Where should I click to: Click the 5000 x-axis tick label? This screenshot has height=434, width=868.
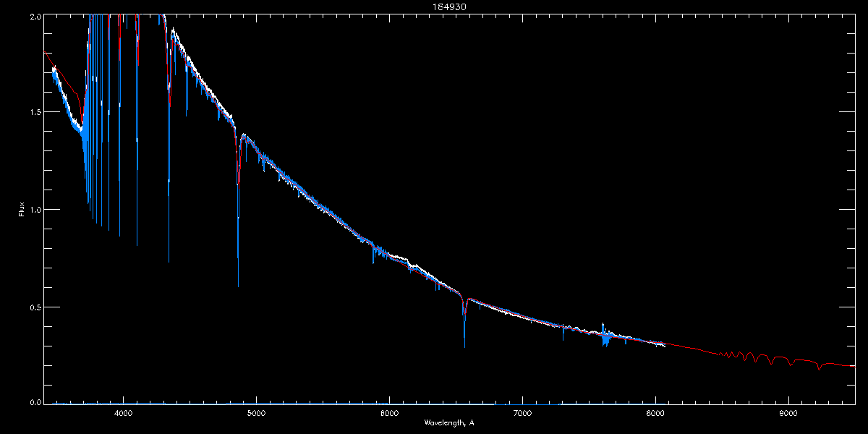click(256, 414)
